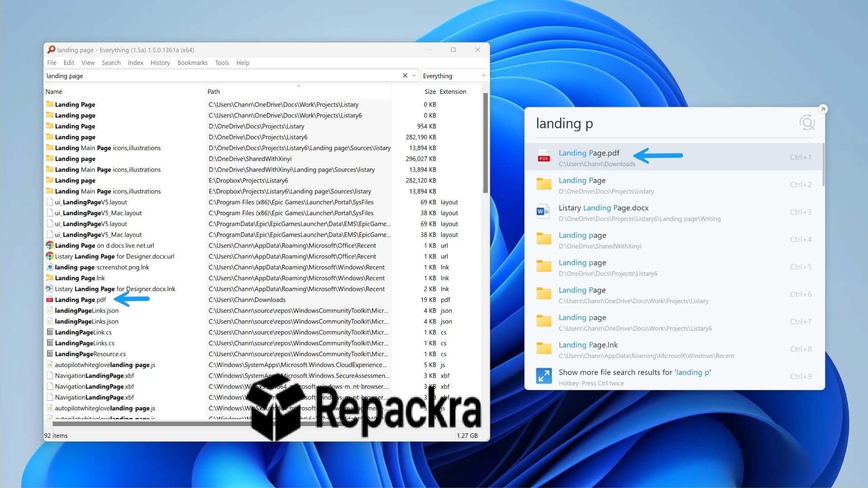Click path C:\Users\Chann\Downloads in Everything
868x488 pixels.
coord(247,300)
